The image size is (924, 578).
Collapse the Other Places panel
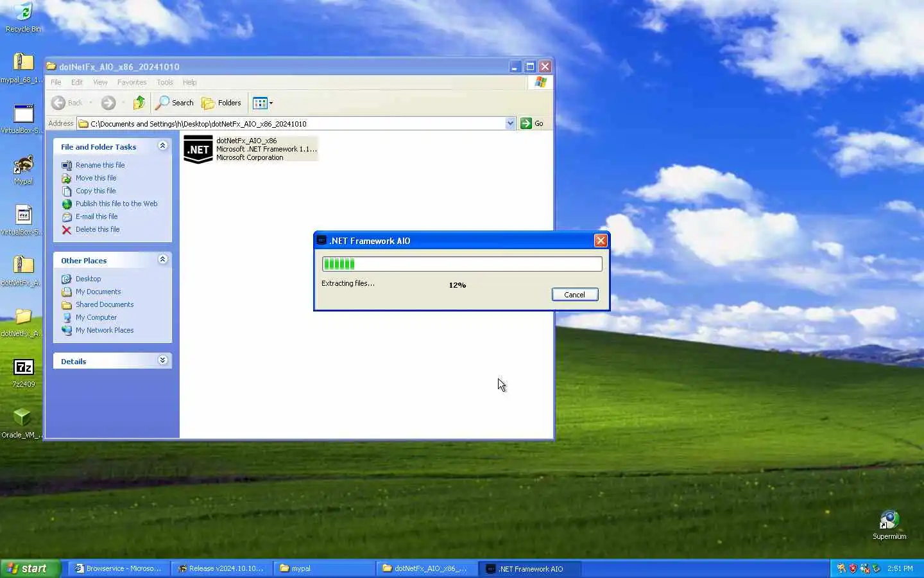tap(163, 259)
